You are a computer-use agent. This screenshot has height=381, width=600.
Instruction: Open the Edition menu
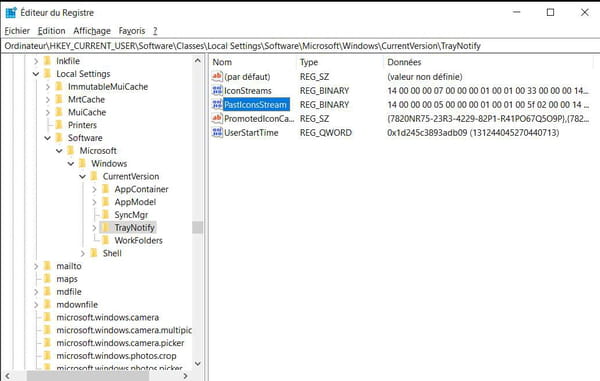[51, 31]
